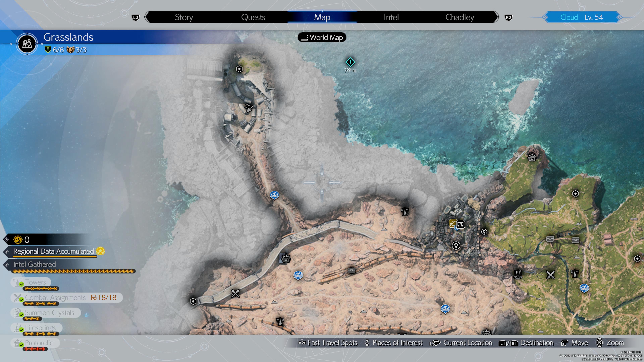
Task: Expand Regional Data Accumulated entry
Action: point(53,251)
